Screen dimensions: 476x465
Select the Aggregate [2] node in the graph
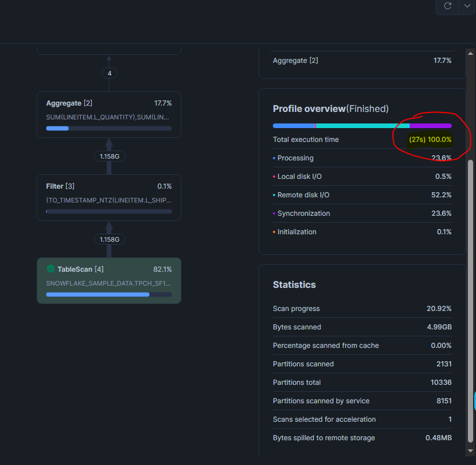108,114
